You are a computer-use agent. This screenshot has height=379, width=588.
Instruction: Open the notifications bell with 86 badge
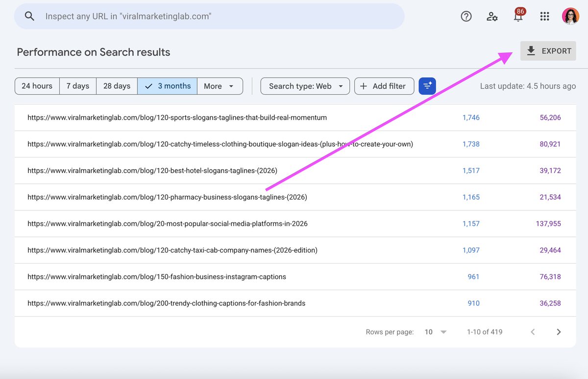[518, 16]
